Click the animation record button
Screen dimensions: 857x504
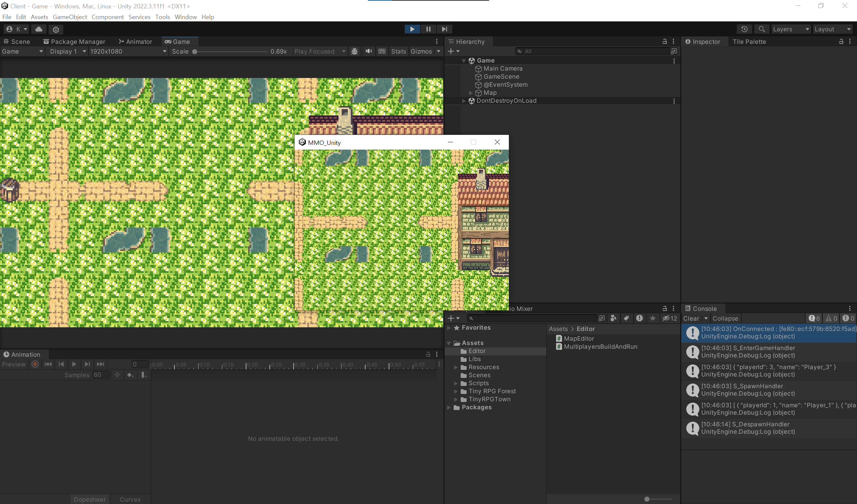coord(35,364)
